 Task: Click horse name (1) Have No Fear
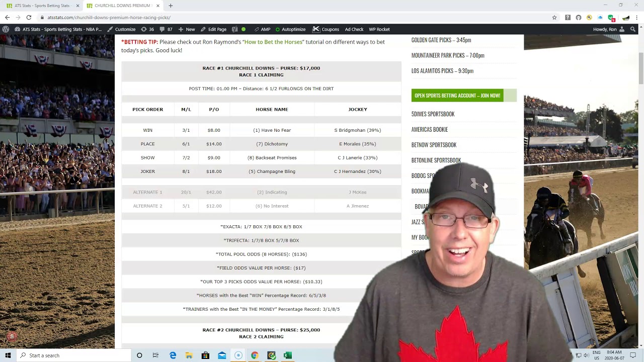tap(272, 130)
